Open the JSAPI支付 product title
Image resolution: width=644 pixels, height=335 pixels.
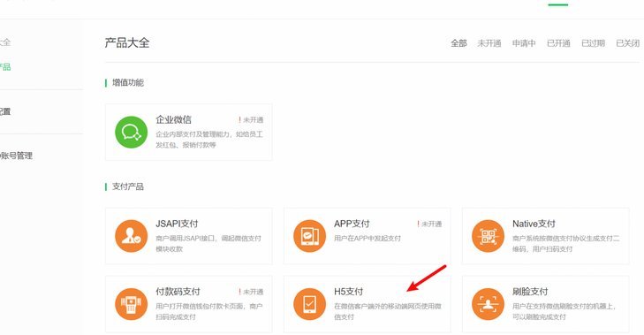(x=177, y=224)
